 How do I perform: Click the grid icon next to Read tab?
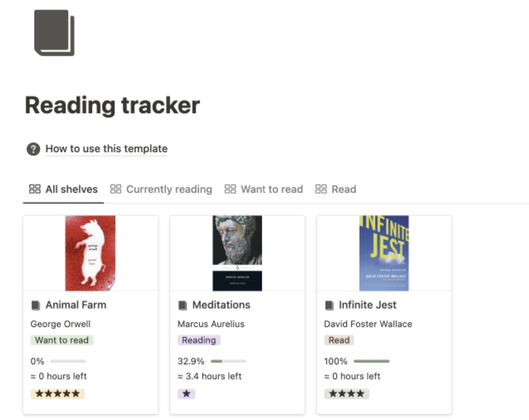[x=321, y=189]
